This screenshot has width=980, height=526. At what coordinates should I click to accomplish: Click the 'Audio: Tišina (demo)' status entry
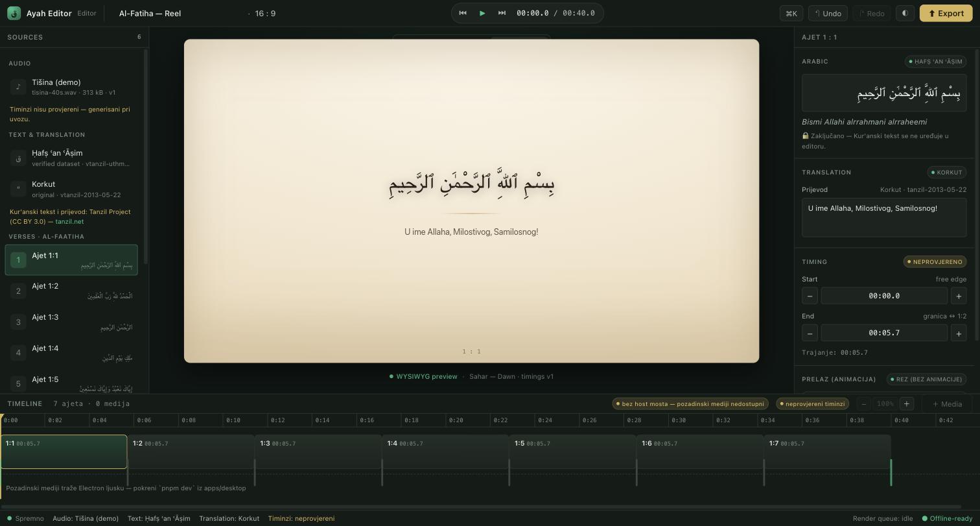coord(86,519)
